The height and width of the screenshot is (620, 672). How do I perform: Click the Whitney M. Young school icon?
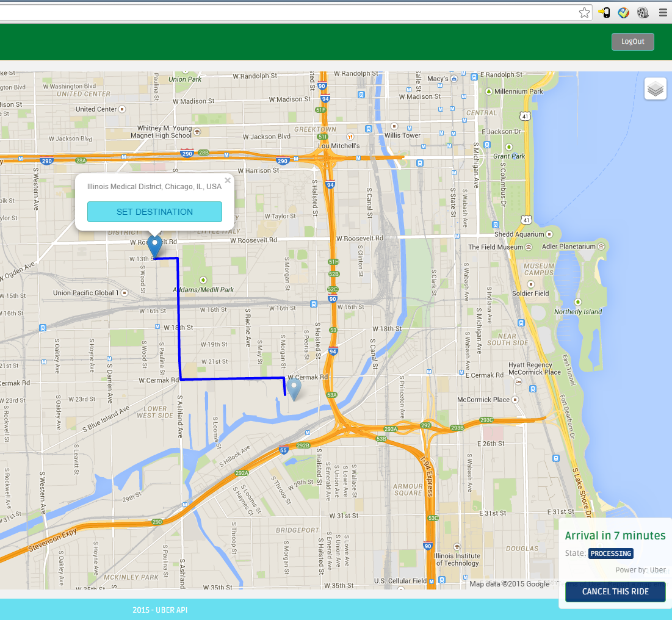[197, 132]
